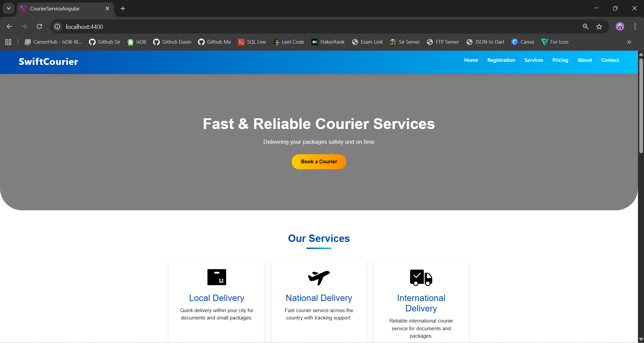
Task: Show the hidden bookmarks overflow chevron
Action: click(629, 42)
